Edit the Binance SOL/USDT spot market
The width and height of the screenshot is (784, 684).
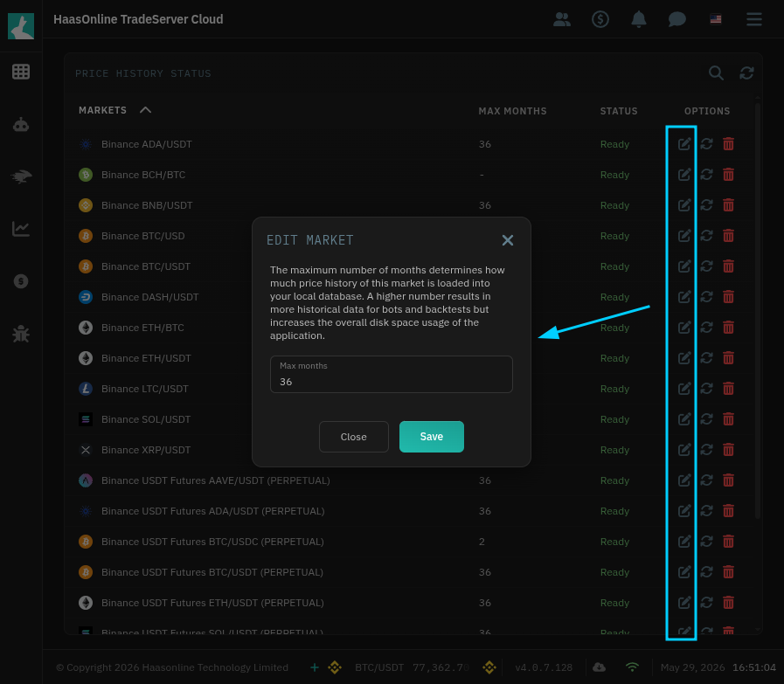coord(684,418)
